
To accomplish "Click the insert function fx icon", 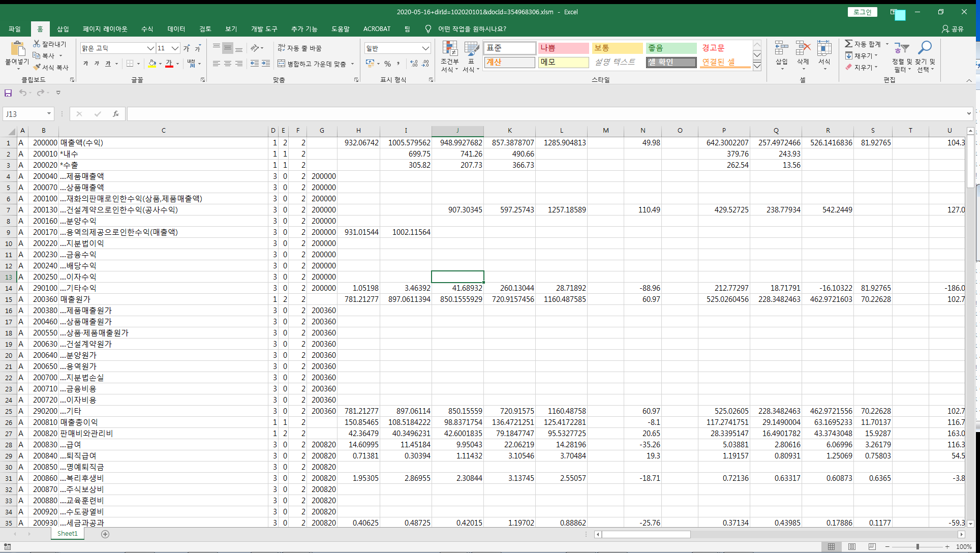I will [116, 114].
